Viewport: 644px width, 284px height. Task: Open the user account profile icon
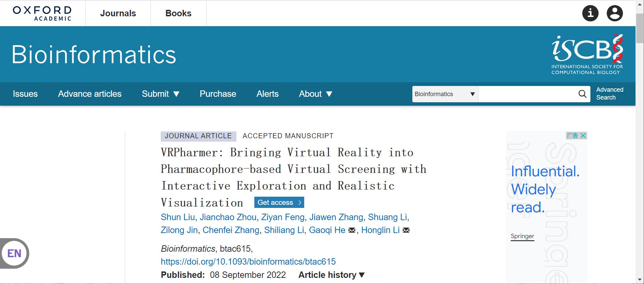[614, 14]
